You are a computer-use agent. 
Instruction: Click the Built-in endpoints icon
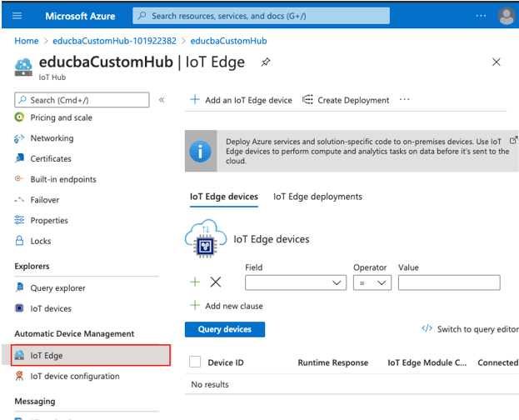point(19,179)
